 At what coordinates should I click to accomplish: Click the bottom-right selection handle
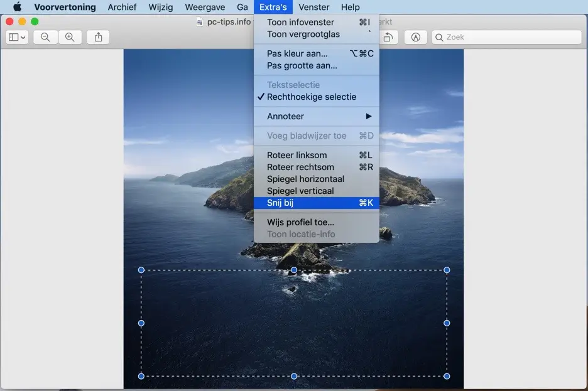point(447,377)
